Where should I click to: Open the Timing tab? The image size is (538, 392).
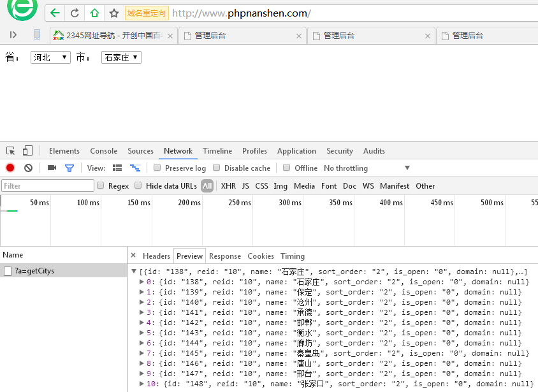click(293, 256)
